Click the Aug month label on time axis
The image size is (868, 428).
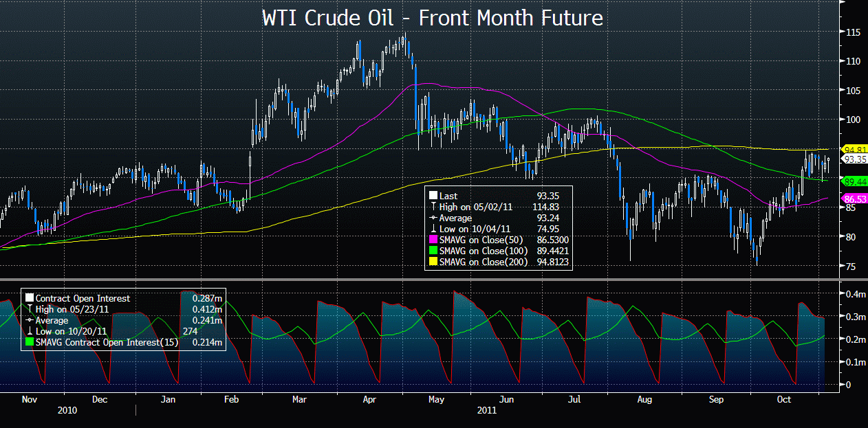644,399
